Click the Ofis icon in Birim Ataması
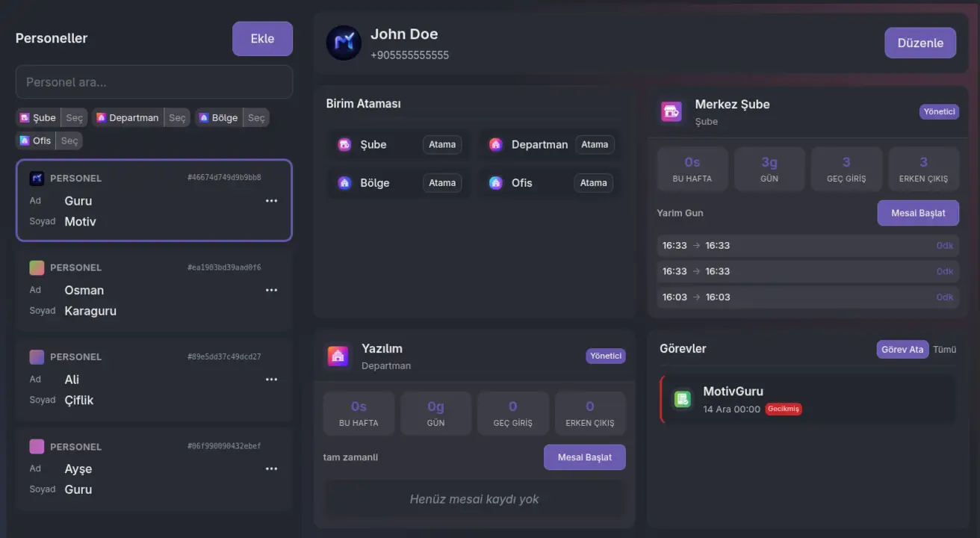Image resolution: width=980 pixels, height=538 pixels. [496, 182]
